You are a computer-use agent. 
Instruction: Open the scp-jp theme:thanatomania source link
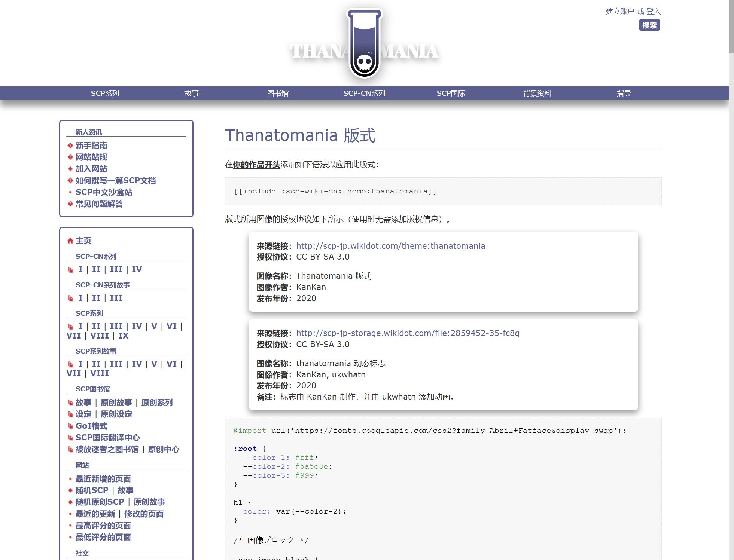390,246
